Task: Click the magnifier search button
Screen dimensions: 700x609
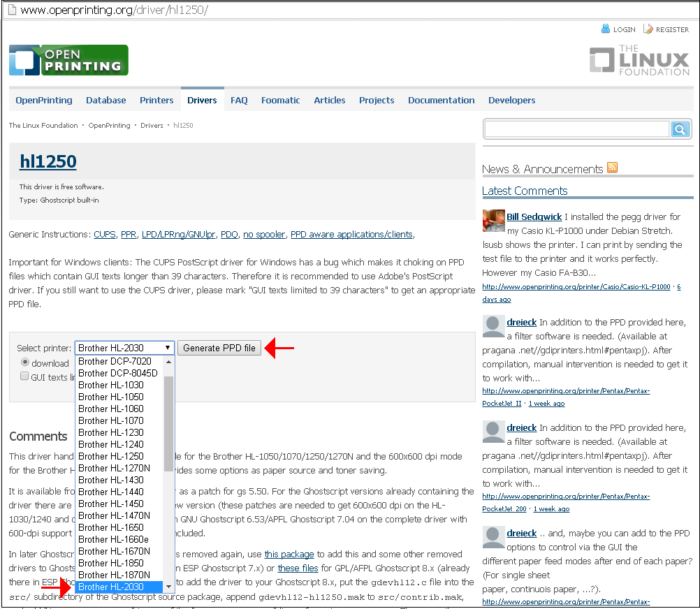Action: pos(680,129)
